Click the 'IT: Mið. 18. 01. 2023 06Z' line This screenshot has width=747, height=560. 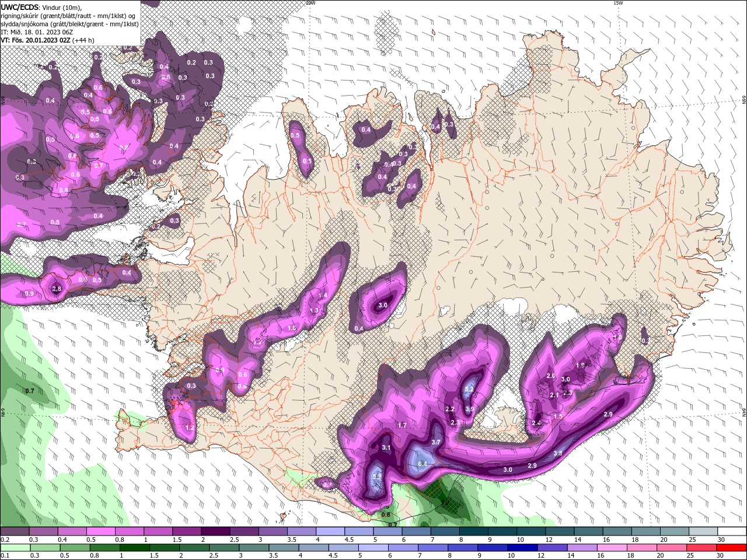coord(37,32)
